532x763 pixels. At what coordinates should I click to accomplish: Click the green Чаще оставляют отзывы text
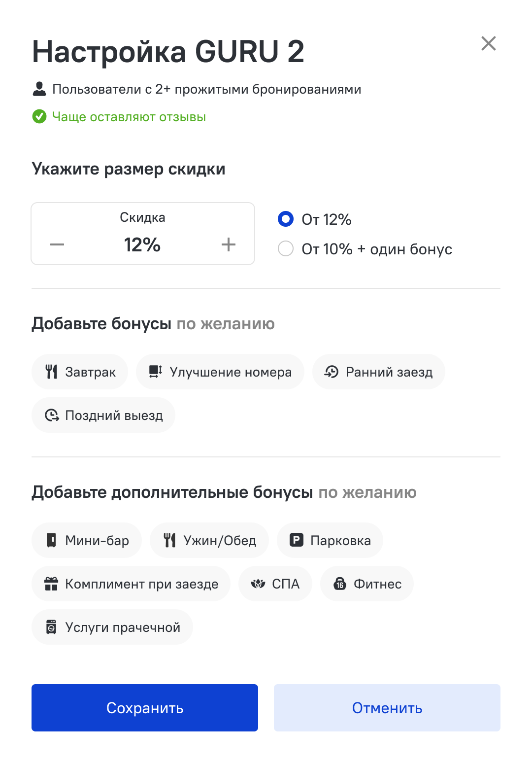[x=129, y=117]
